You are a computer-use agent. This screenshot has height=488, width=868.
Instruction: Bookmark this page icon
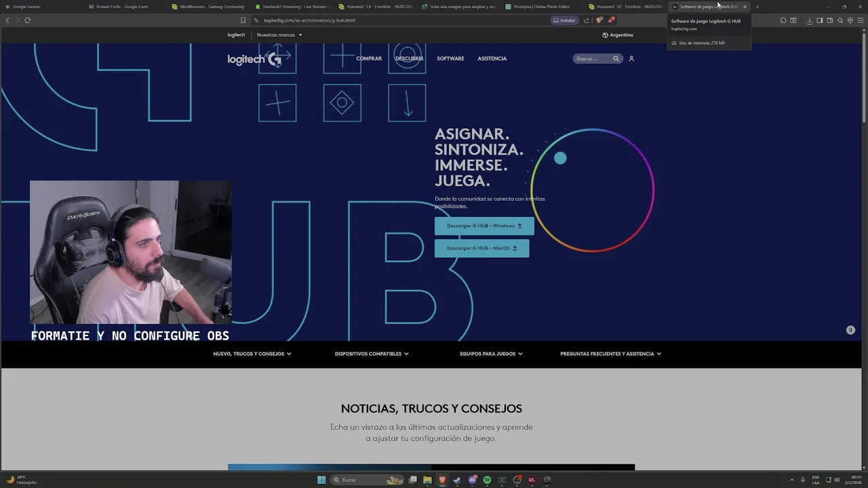click(x=243, y=20)
